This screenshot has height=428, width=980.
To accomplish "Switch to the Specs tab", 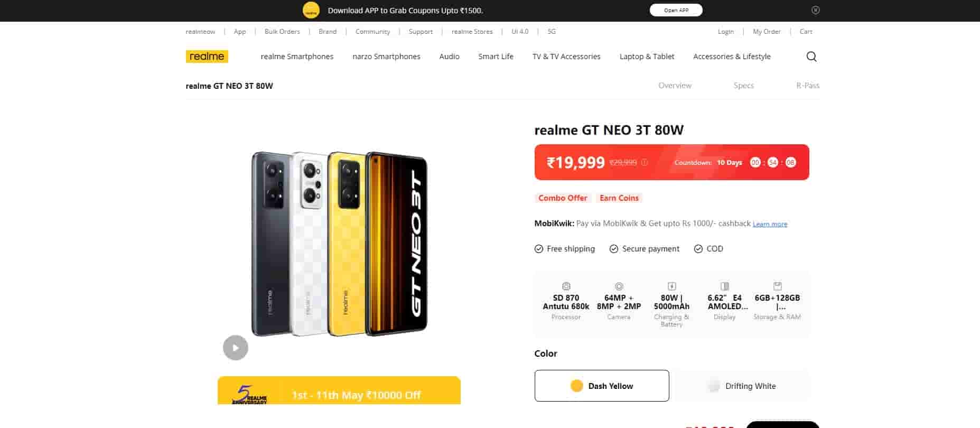I will [x=743, y=86].
